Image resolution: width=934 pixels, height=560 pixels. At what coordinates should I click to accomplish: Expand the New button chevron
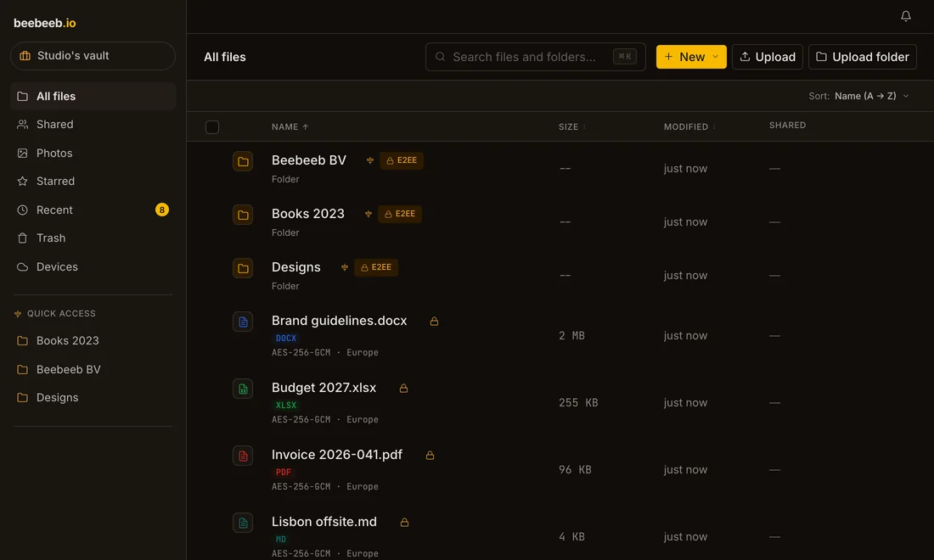716,57
